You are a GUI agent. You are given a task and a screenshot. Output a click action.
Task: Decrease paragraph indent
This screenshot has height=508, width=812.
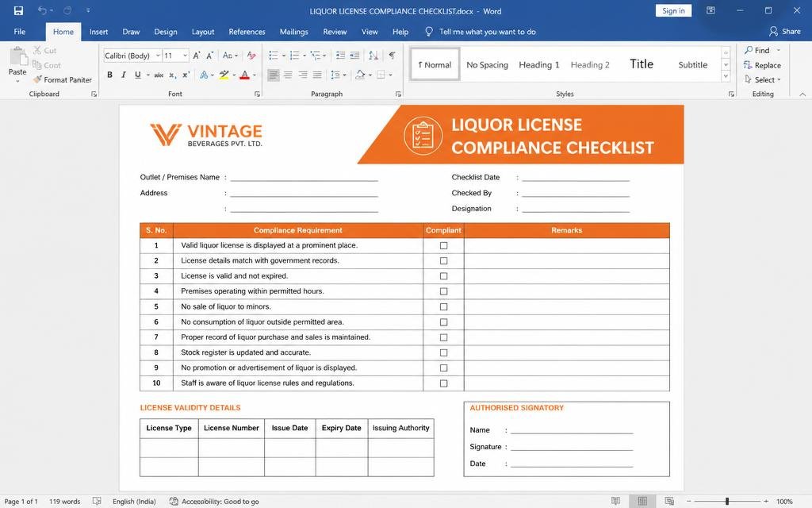[x=340, y=56]
